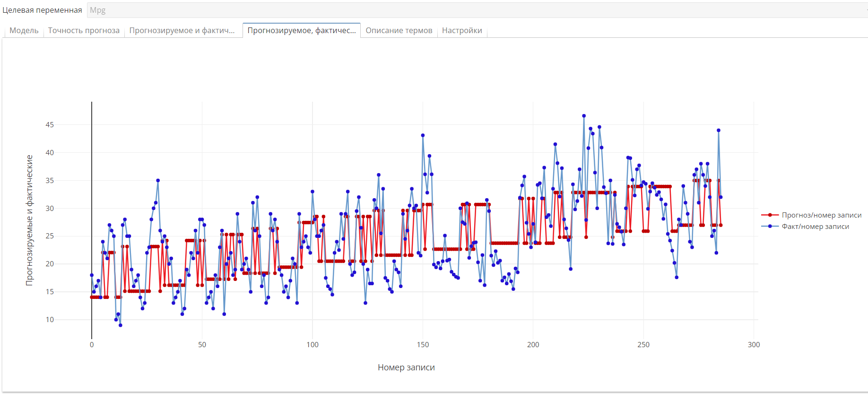The image size is (868, 394).
Task: Toggle the Факт/номер записи legend entry
Action: pyautogui.click(x=805, y=227)
